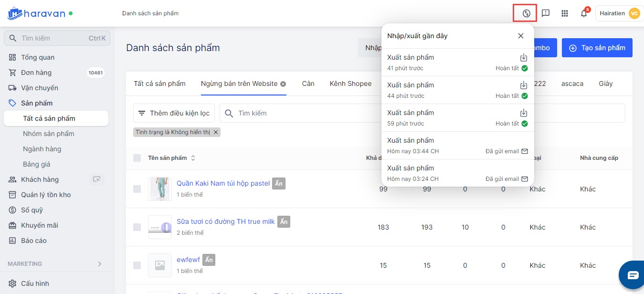Screen dimensions: 644x294
Task: Expand the MARKETING section chevron
Action: coord(100,264)
